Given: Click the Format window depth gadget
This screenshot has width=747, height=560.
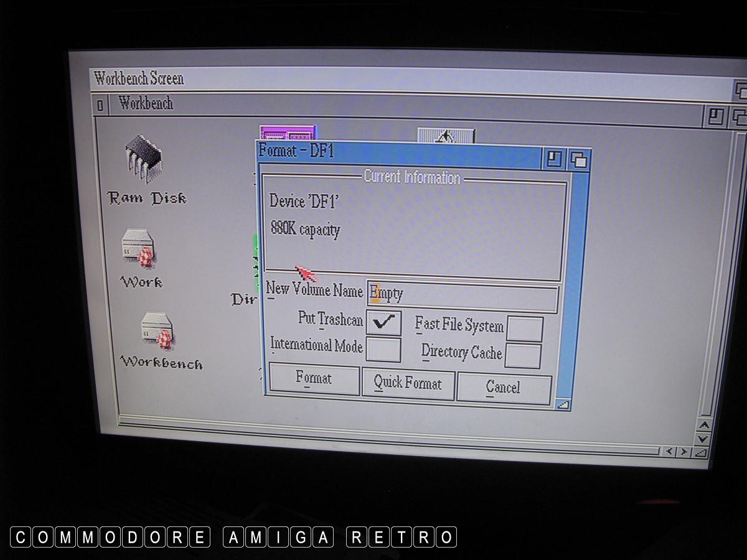Looking at the screenshot, I should (579, 161).
